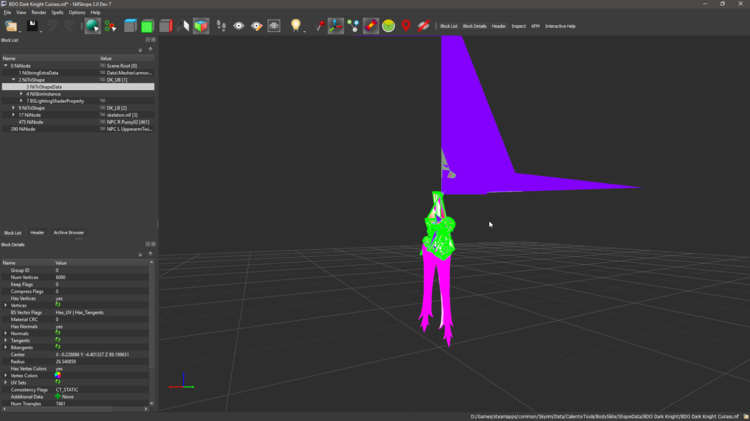Collapse the 2 NiTriShape row

(x=13, y=80)
